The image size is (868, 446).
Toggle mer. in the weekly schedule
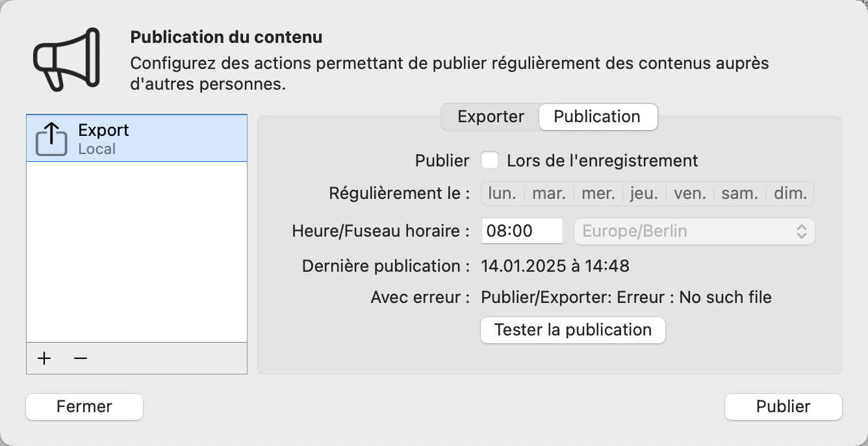598,193
